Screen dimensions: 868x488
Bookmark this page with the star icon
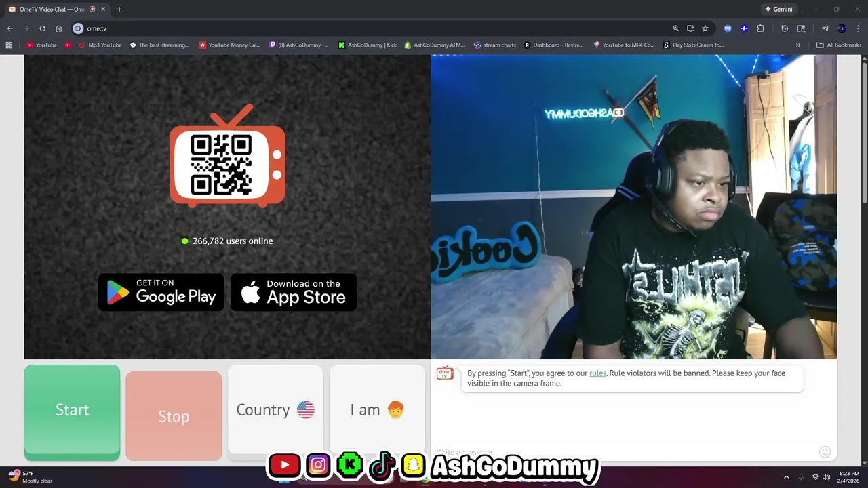[705, 28]
